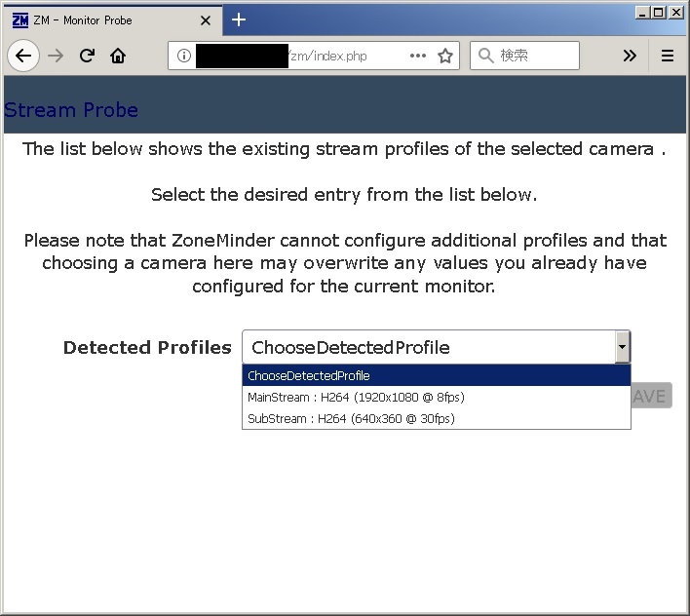Image resolution: width=690 pixels, height=616 pixels.
Task: Click the Detected Profiles label
Action: 147,347
